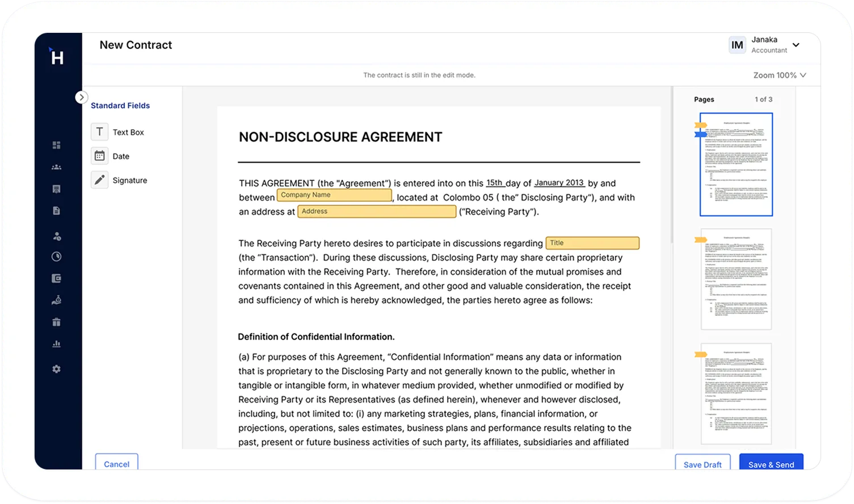Screen dimensions: 854x504
Task: Open the gift box icon in the sidebar
Action: pos(56,322)
